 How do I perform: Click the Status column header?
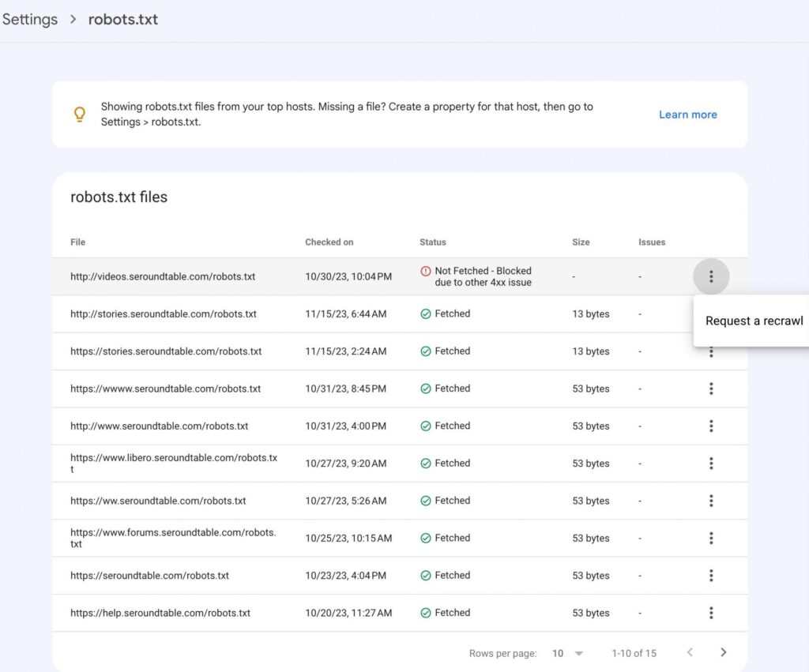pos(432,242)
